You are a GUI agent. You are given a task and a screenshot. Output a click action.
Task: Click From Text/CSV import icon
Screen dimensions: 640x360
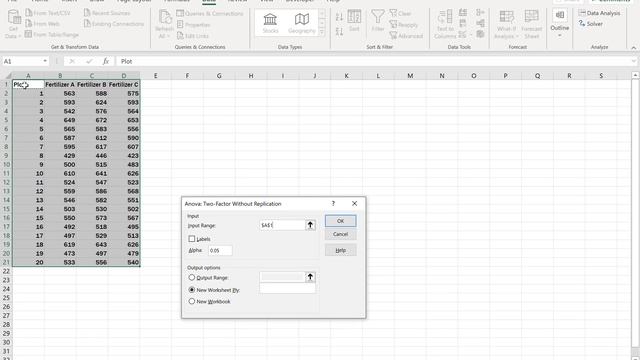29,13
